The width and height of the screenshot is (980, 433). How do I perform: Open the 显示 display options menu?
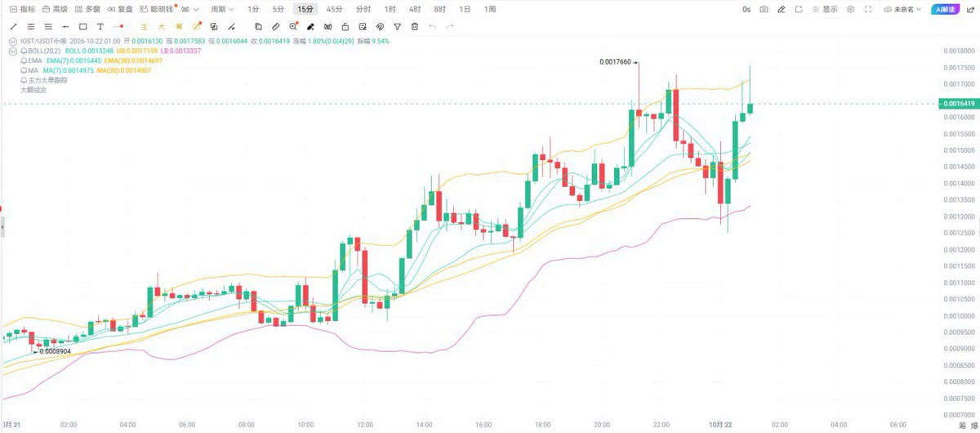point(825,9)
